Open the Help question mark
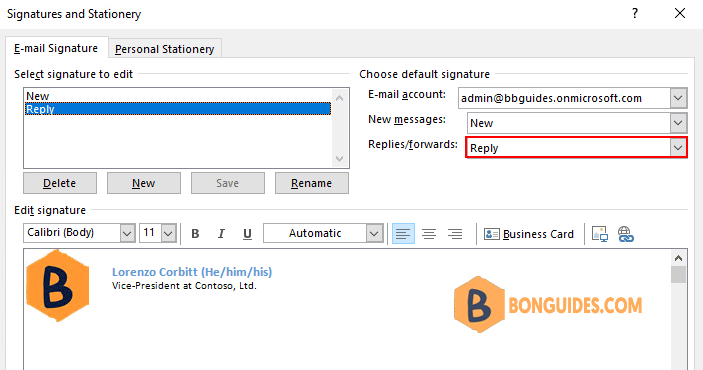 [x=635, y=13]
